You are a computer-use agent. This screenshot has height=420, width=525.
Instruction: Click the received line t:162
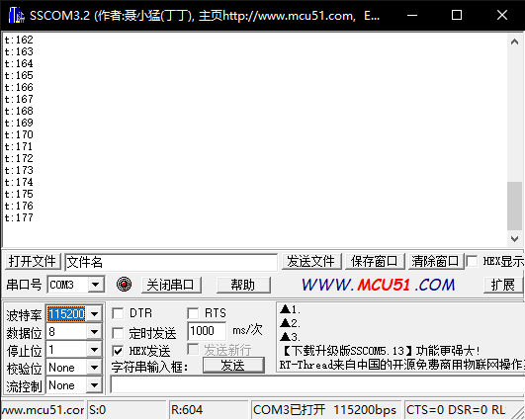click(x=19, y=40)
